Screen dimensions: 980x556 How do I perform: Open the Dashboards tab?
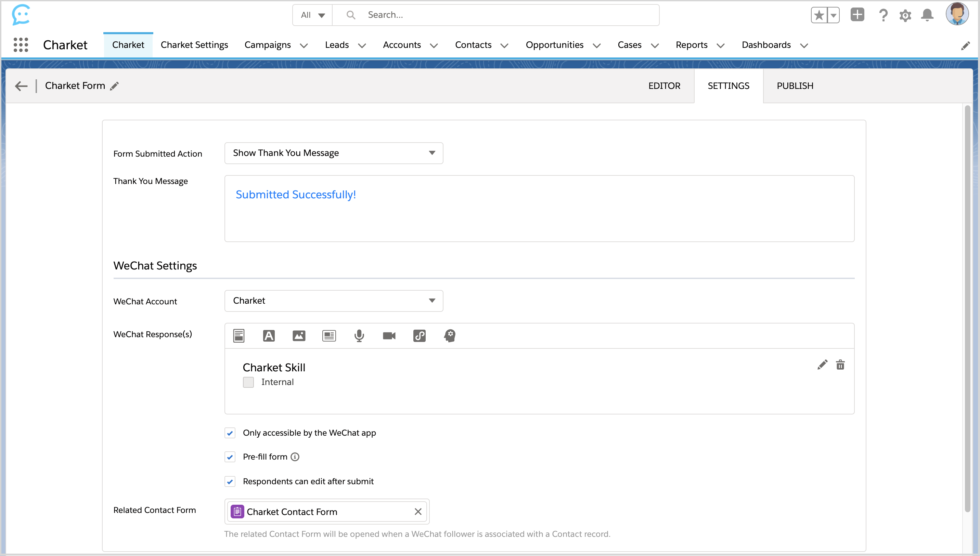coord(766,45)
